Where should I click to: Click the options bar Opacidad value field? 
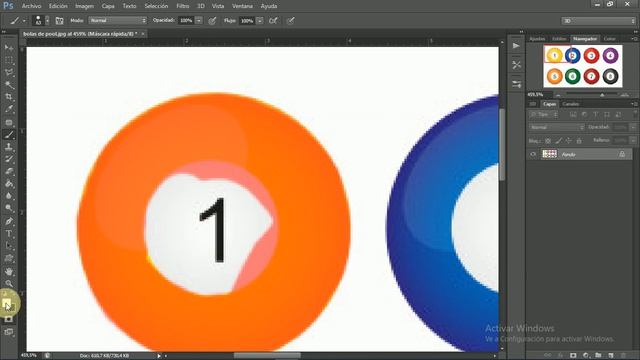(186, 20)
